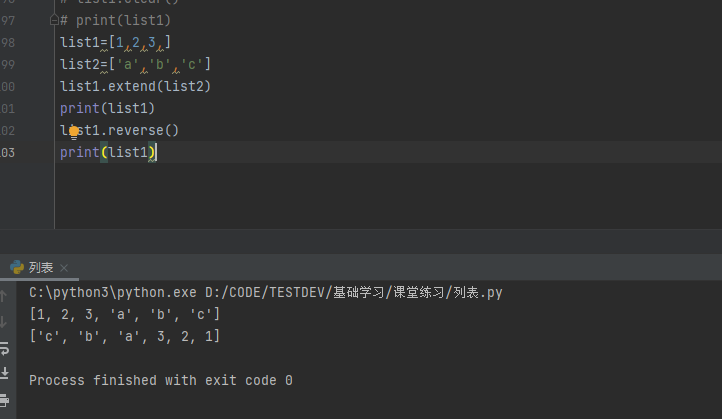This screenshot has width=722, height=419.
Task: Click the python.exe command line in console
Action: (265, 293)
